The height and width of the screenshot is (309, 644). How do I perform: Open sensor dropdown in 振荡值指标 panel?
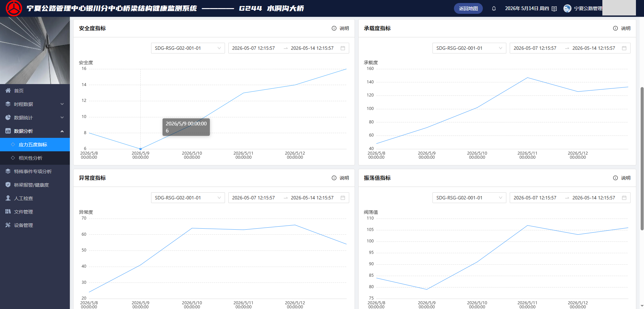pyautogui.click(x=469, y=198)
